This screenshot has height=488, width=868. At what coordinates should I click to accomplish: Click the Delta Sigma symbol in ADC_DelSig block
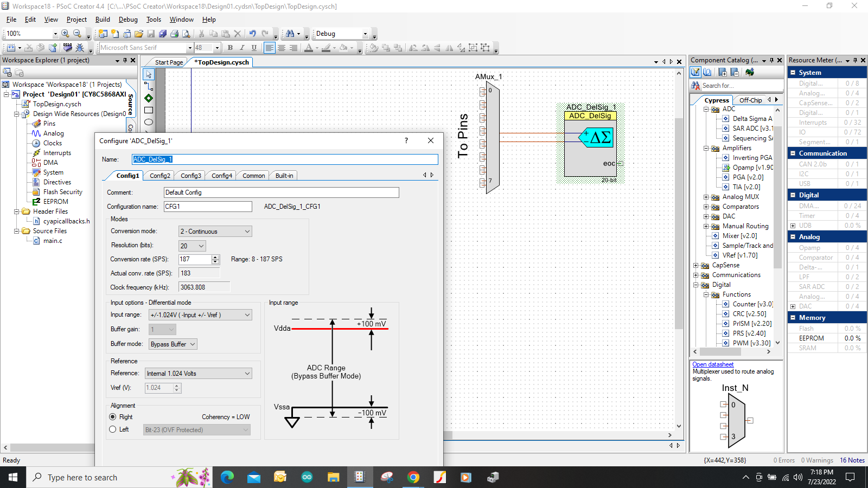tap(596, 137)
